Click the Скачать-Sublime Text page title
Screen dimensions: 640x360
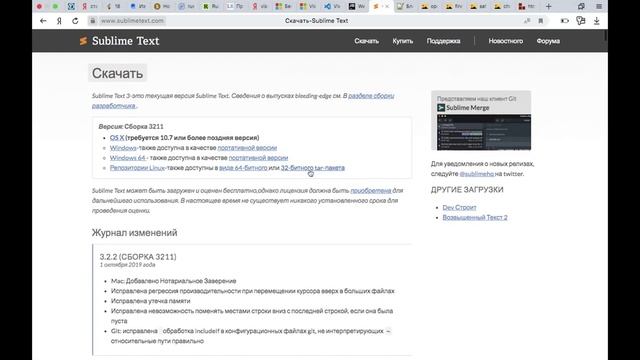tap(316, 21)
